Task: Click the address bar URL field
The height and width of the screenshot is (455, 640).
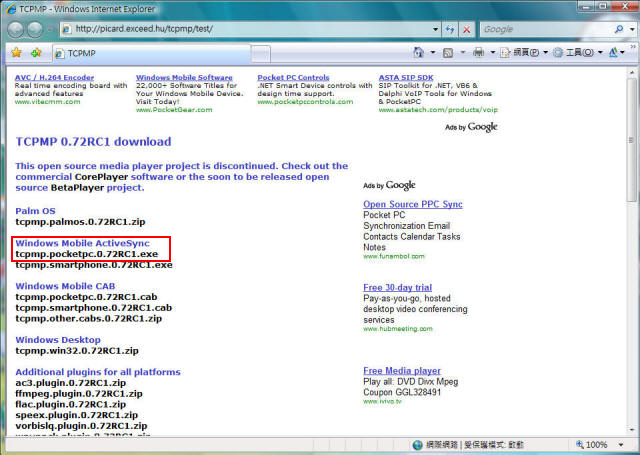Action: (249, 29)
